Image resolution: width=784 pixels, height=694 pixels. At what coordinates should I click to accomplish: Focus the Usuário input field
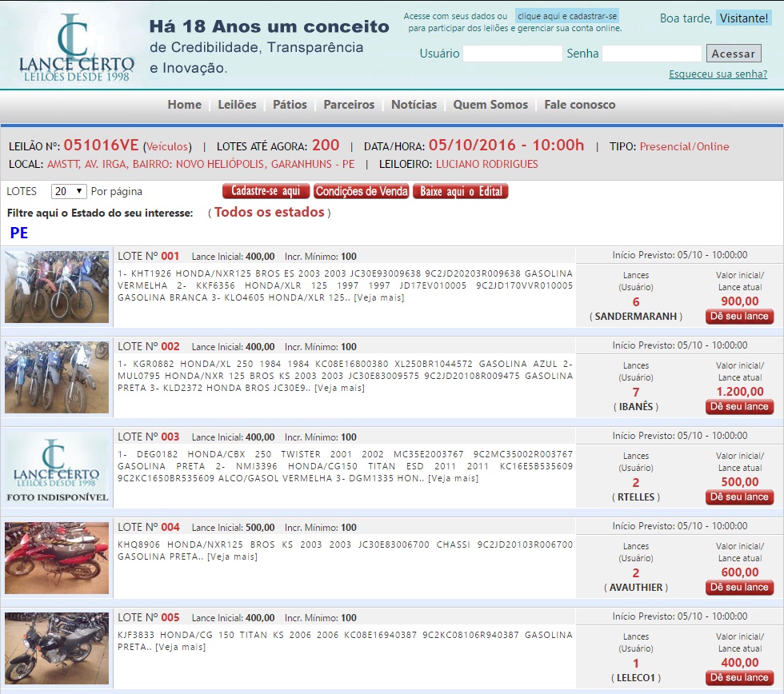point(513,54)
